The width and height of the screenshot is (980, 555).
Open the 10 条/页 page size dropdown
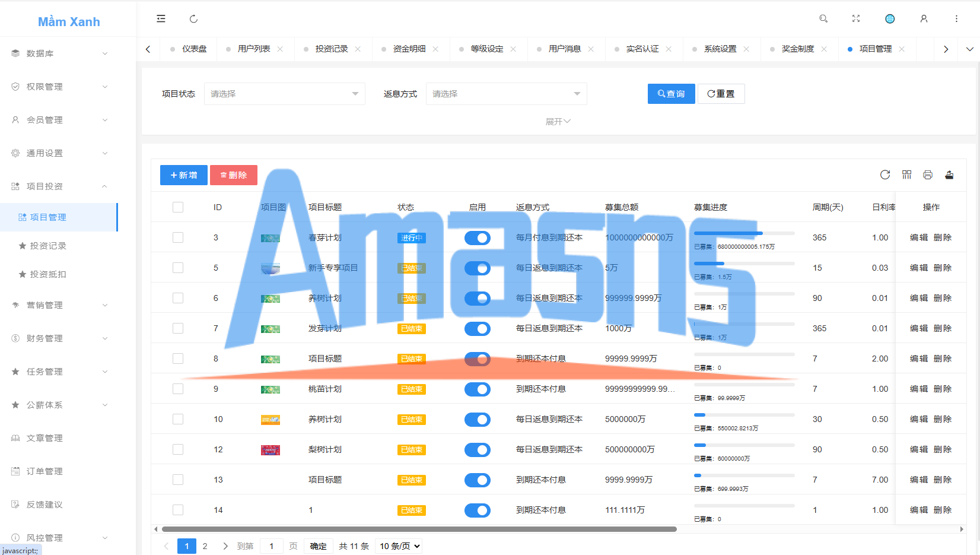coord(399,546)
